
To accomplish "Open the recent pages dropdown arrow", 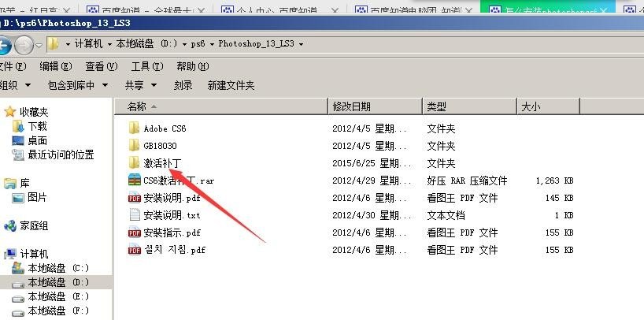I will (x=39, y=45).
